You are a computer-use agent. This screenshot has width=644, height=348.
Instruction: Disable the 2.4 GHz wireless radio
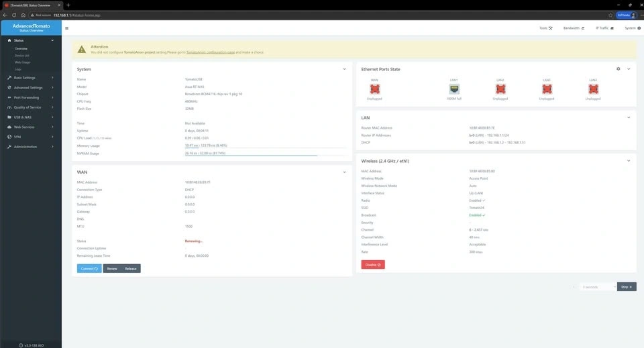tap(373, 265)
